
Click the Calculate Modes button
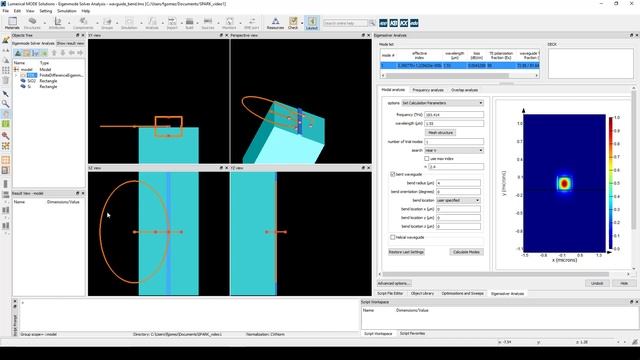coord(466,252)
